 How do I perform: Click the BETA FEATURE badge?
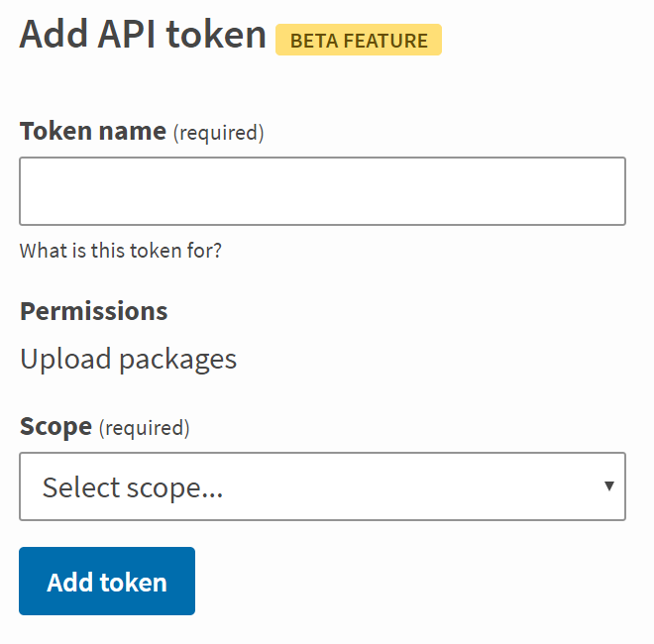point(359,41)
